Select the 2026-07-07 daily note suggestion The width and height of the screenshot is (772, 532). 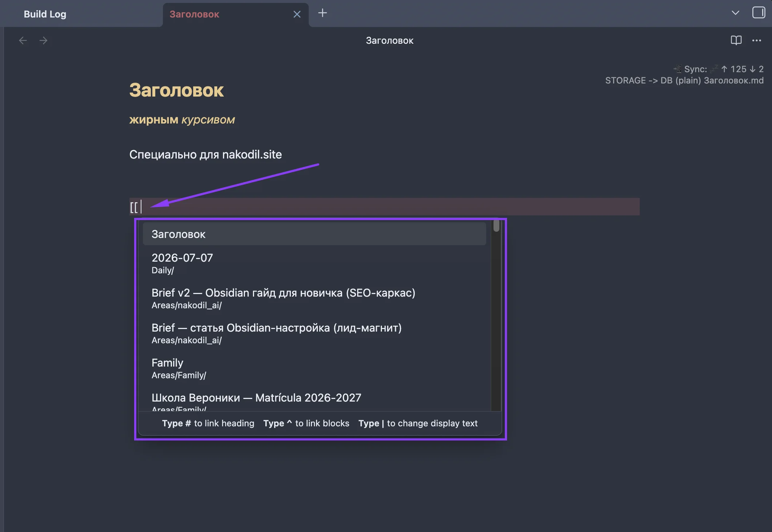(315, 263)
